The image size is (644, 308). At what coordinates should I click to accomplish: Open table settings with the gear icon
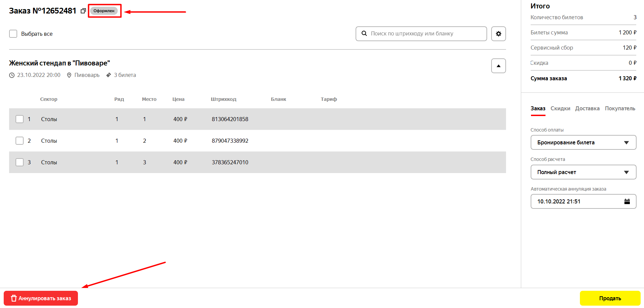[498, 34]
